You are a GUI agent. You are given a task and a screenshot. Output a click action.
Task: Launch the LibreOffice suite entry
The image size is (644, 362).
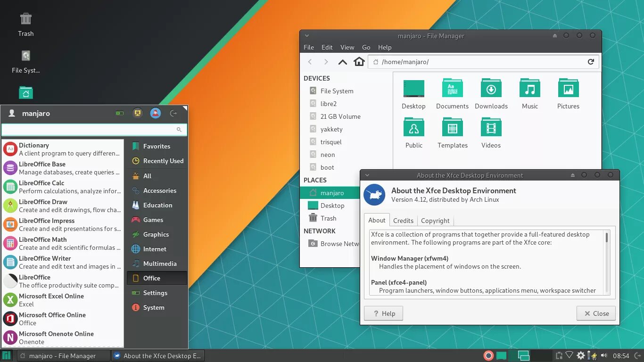63,281
